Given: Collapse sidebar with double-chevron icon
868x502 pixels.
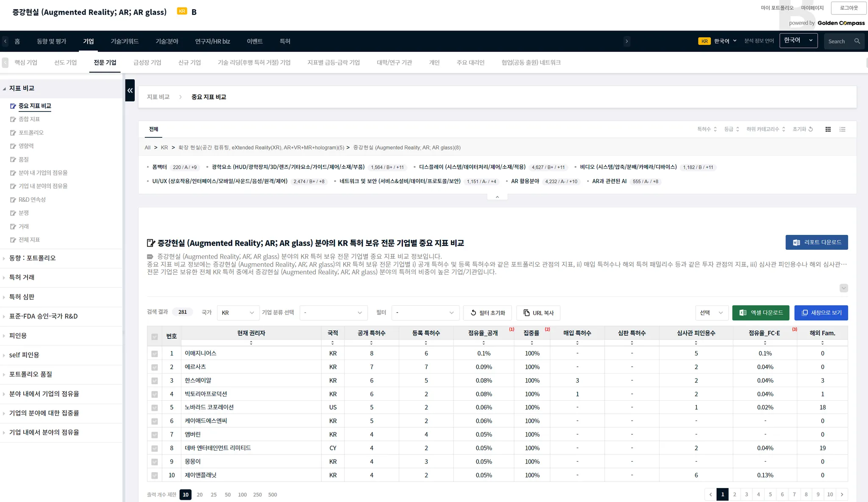Looking at the screenshot, I should click(130, 90).
